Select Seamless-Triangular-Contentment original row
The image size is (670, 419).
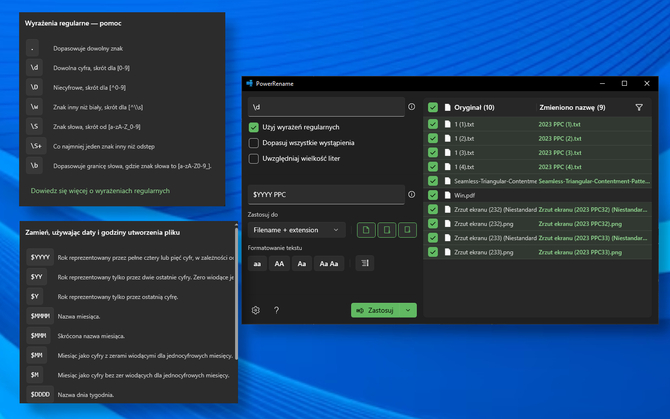pos(495,181)
